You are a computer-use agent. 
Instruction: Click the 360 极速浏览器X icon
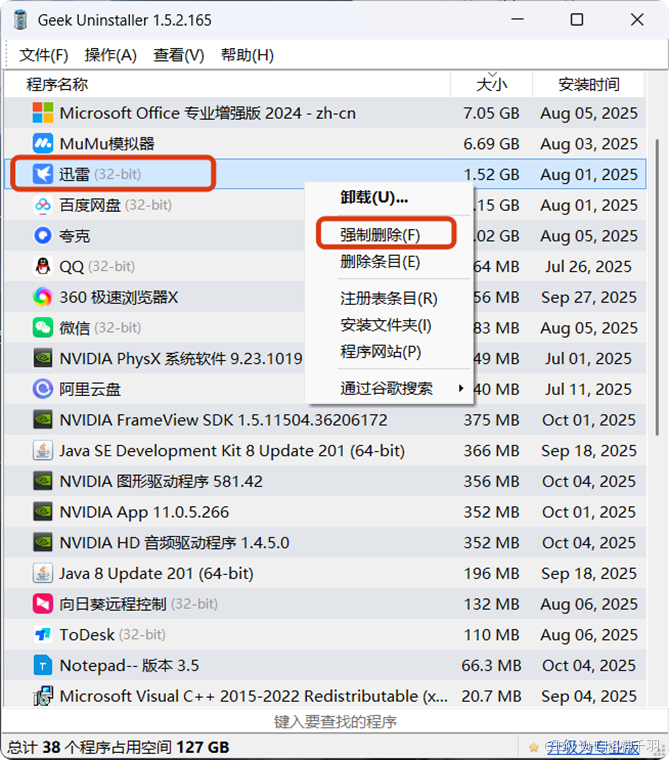(x=43, y=297)
